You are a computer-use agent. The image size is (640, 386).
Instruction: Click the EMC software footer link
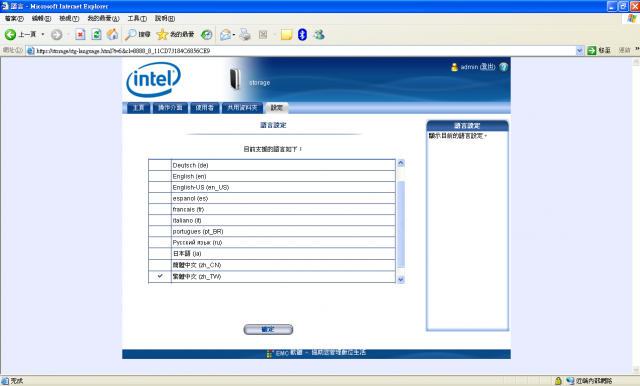[316, 353]
